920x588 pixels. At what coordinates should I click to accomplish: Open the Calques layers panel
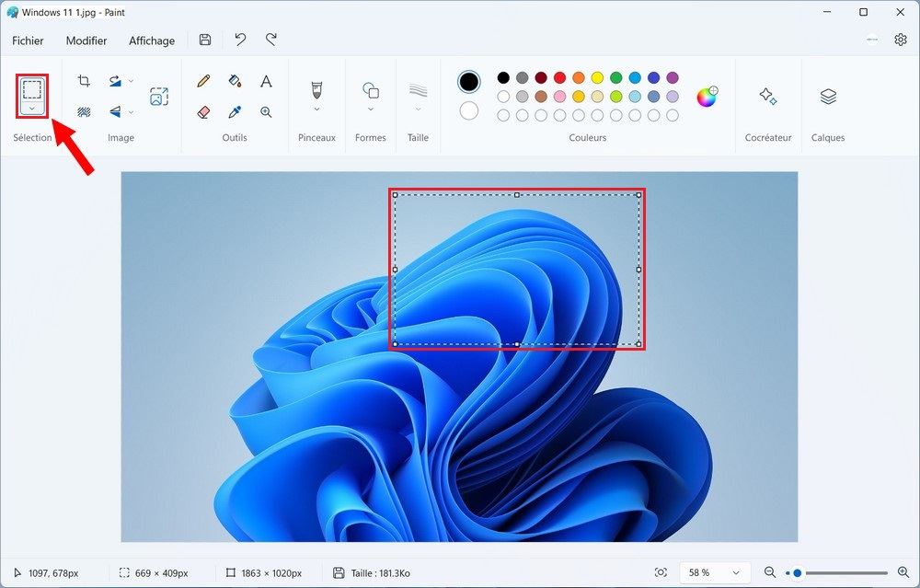point(828,96)
